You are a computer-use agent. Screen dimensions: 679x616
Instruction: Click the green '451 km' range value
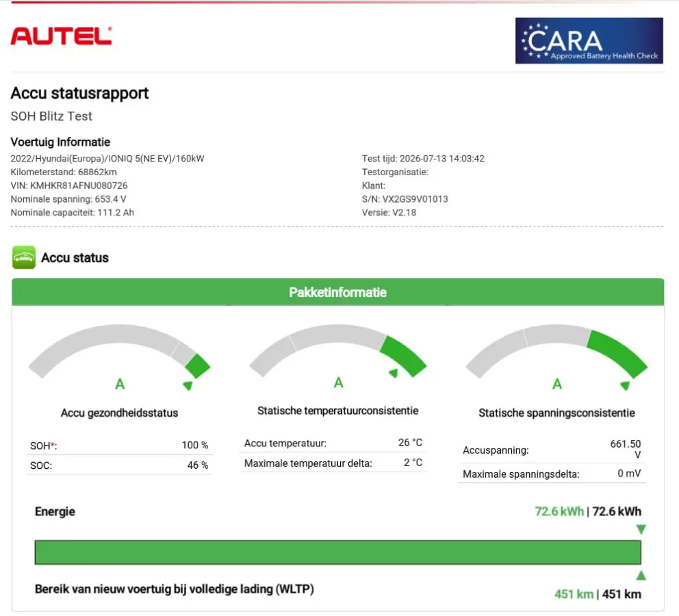[574, 594]
